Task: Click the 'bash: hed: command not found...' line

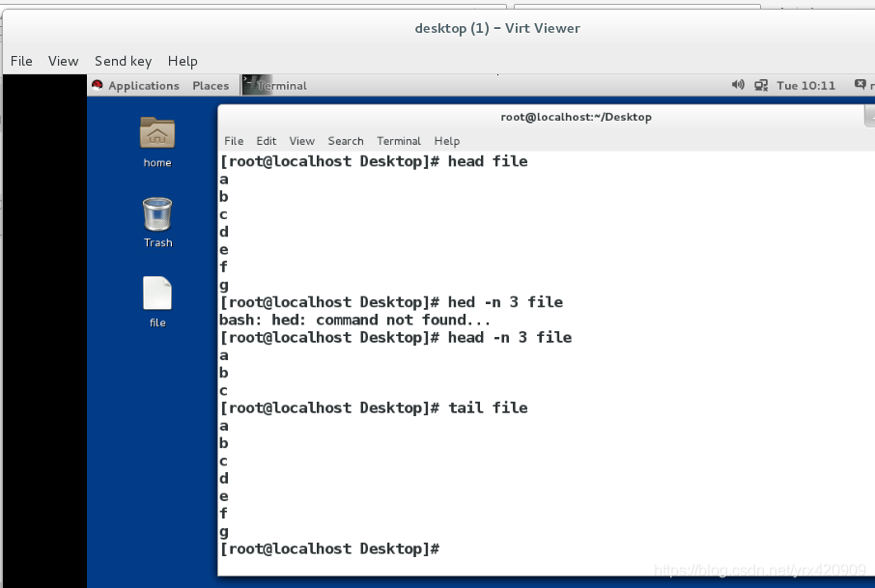Action: [354, 320]
